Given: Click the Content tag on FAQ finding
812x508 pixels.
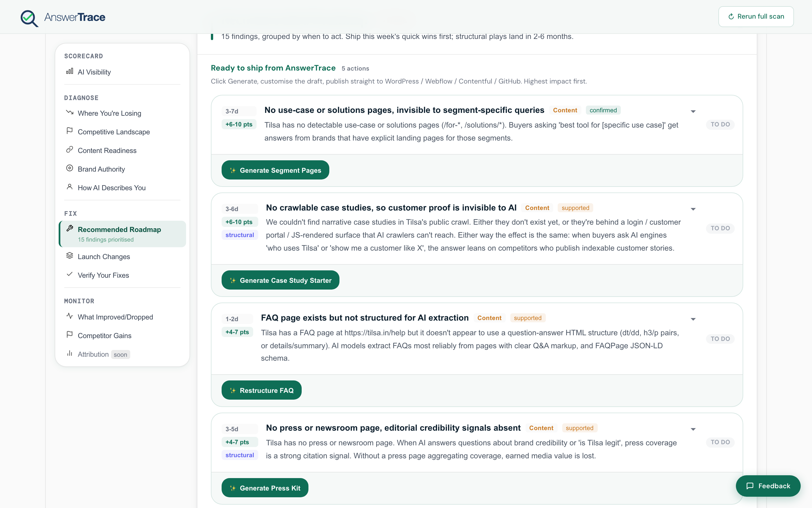Looking at the screenshot, I should click(x=489, y=318).
